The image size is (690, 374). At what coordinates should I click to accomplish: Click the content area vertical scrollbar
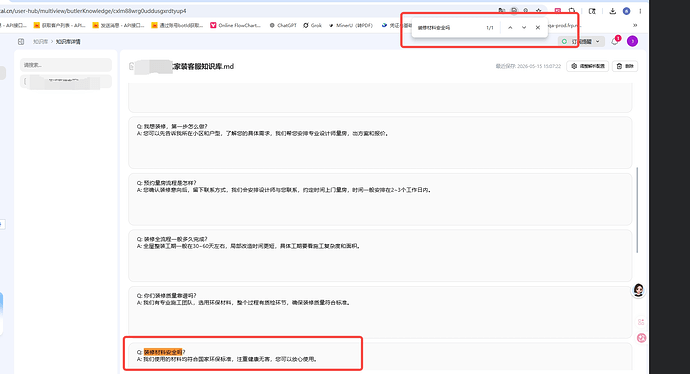[x=637, y=209]
